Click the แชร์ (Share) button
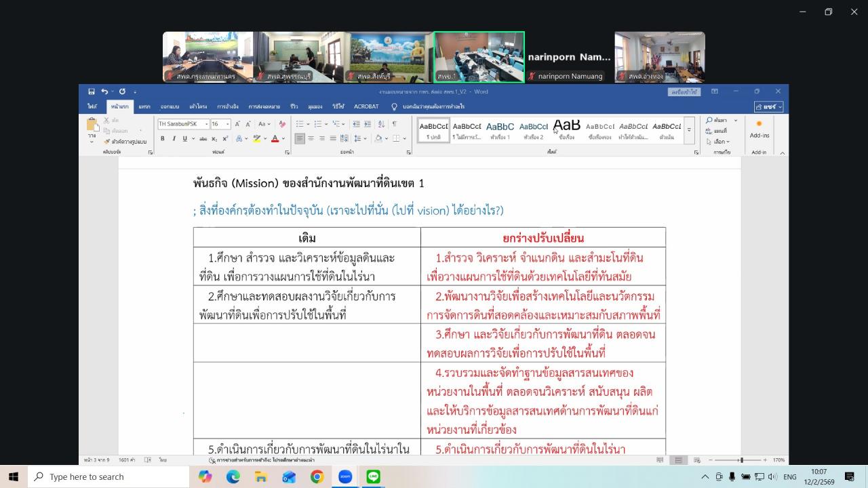Viewport: 868px width, 488px height. point(770,106)
